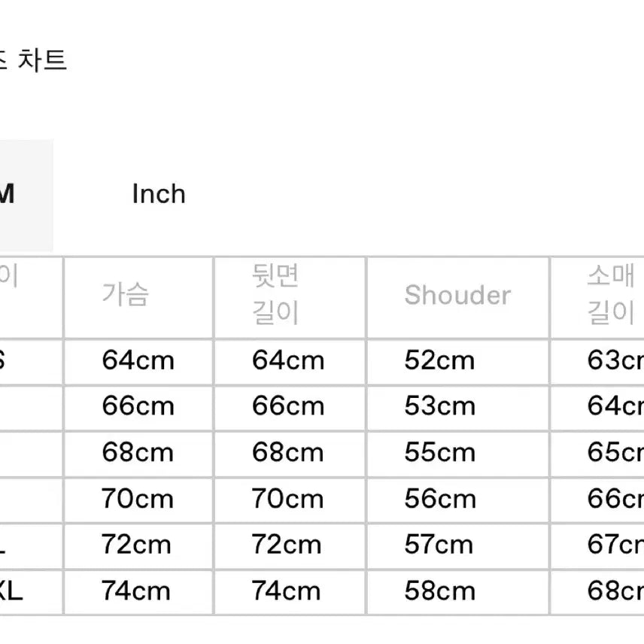Select the 72cm cell under 가슴
Screen dimensions: 644x644
tap(138, 545)
